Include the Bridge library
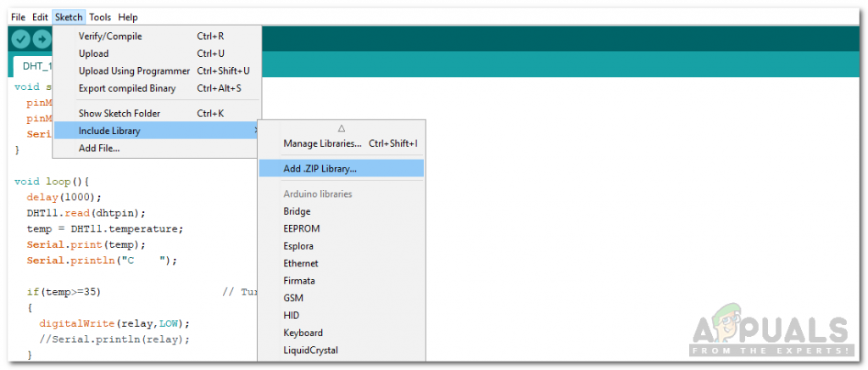 [342, 211]
